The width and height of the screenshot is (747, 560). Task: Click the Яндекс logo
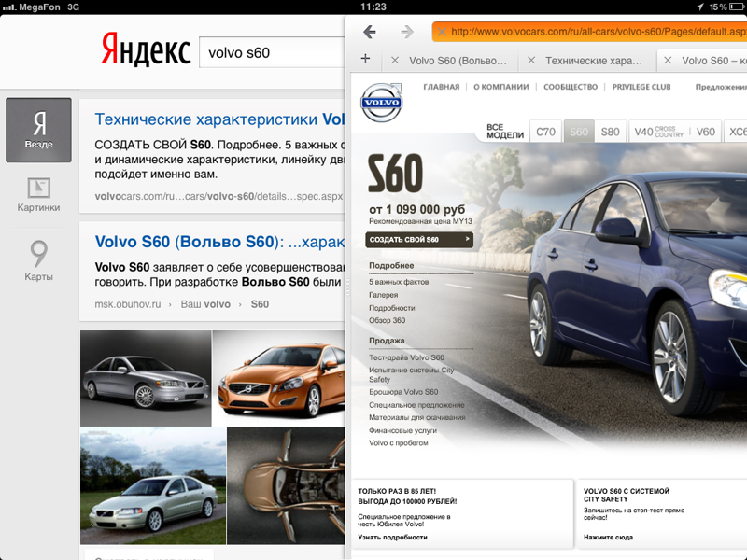click(146, 49)
